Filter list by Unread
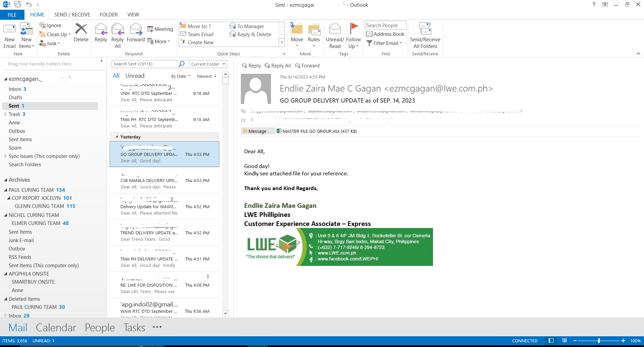644x347 pixels. coord(135,76)
